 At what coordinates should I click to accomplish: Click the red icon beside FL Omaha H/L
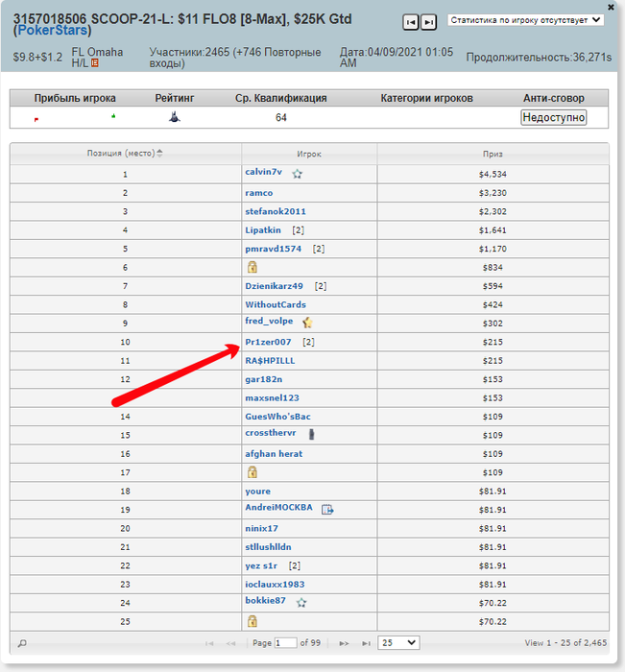(95, 63)
